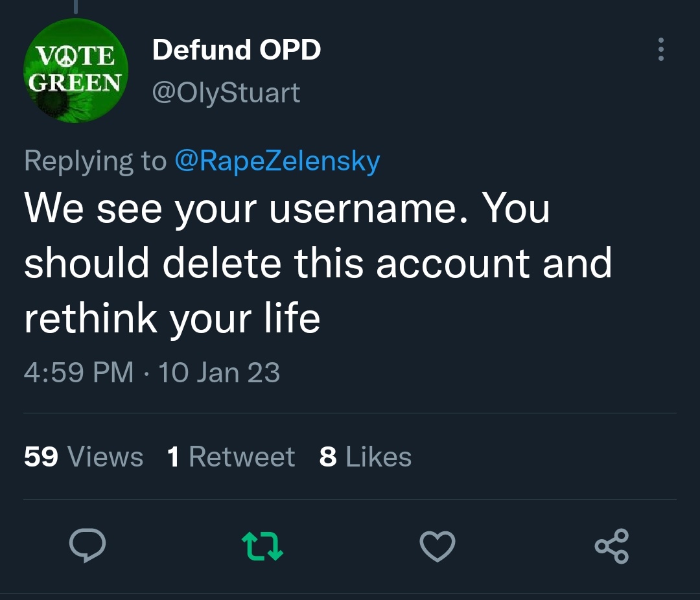The height and width of the screenshot is (600, 700).
Task: Undo the retweet with green arrows icon
Action: [x=262, y=546]
